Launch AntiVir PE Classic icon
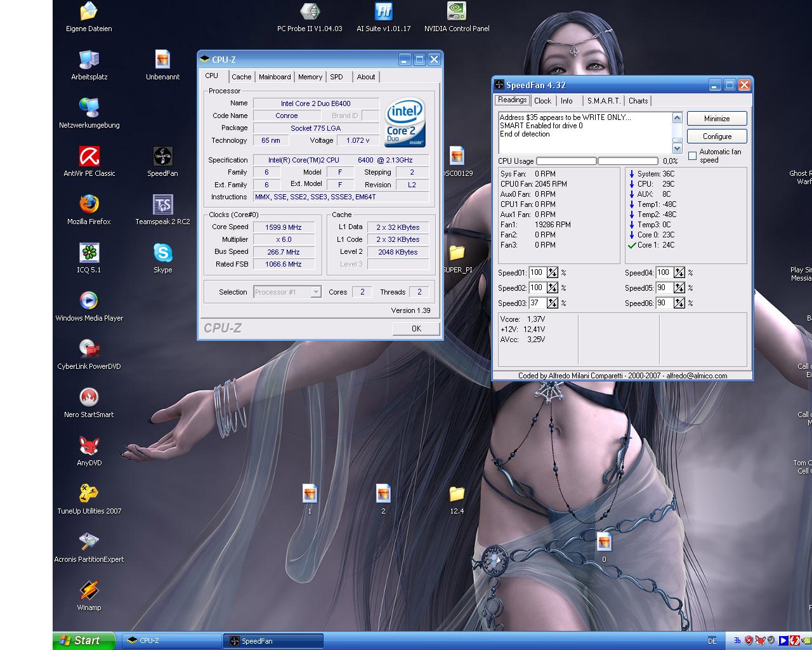The height and width of the screenshot is (650, 812). [89, 162]
